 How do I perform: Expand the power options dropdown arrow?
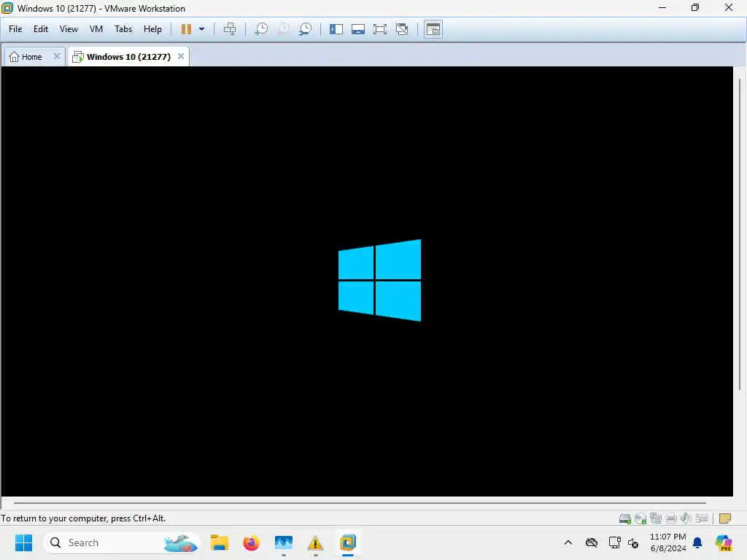pos(201,29)
